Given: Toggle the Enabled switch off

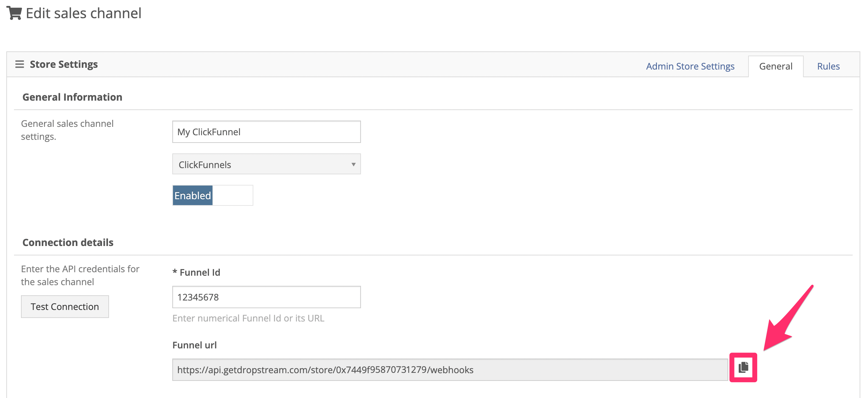Looking at the screenshot, I should click(x=193, y=196).
